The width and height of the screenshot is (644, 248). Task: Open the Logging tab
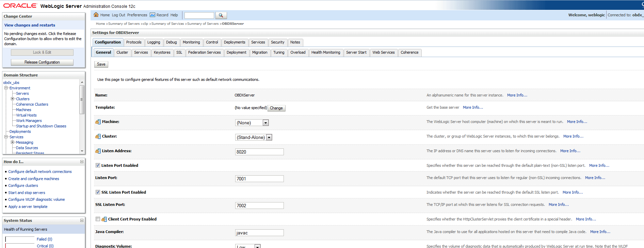154,42
